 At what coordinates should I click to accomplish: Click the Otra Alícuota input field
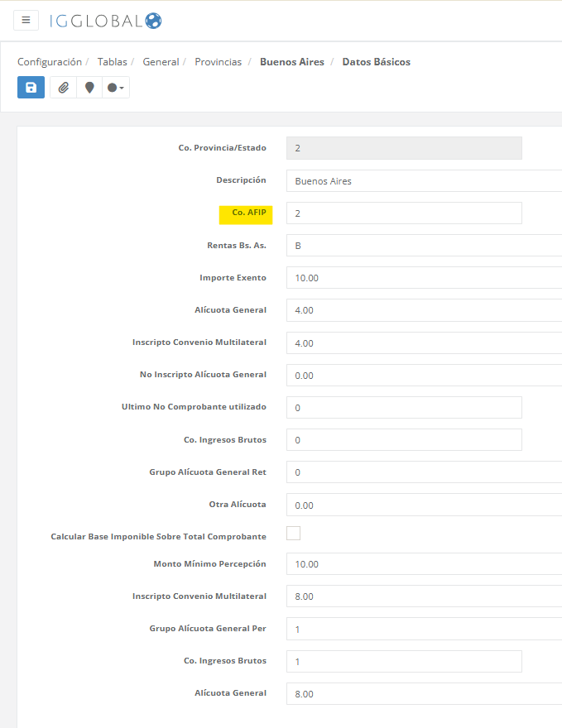coord(424,505)
